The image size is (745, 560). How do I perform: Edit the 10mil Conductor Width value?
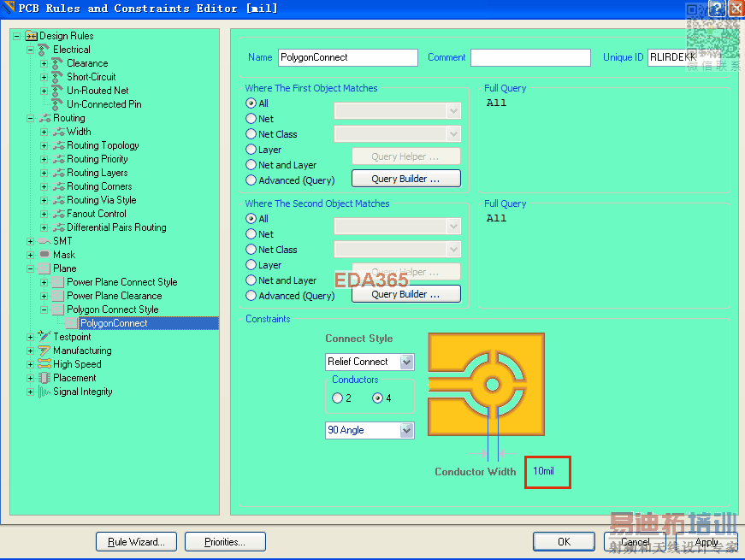(543, 471)
